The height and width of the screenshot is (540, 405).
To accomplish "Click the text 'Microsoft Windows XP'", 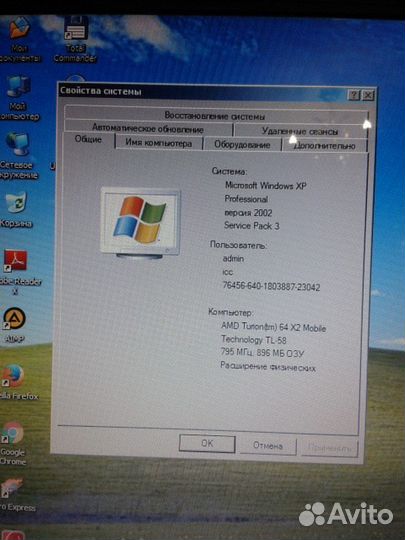I will [266, 186].
